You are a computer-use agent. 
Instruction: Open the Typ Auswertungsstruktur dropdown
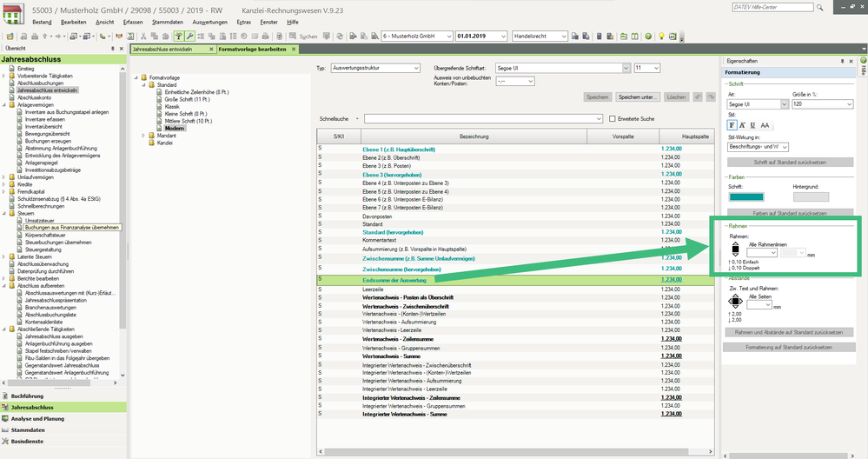click(376, 68)
